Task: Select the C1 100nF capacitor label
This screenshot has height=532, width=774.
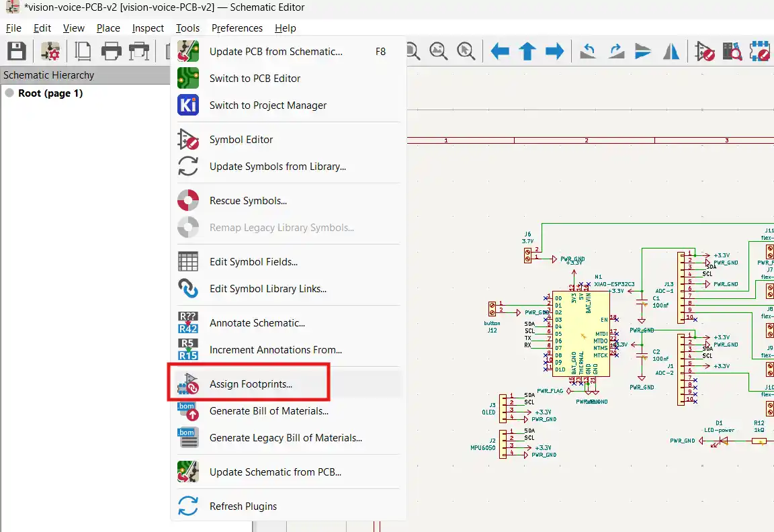Action: [x=660, y=302]
